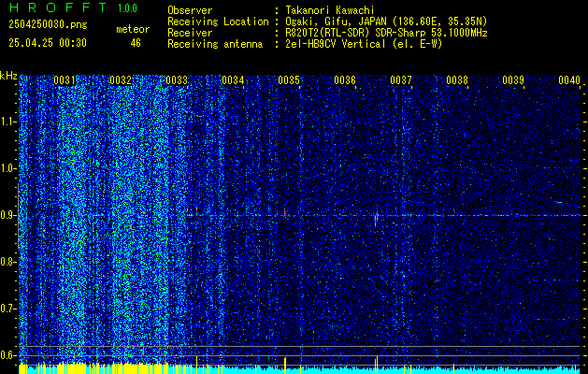Click the 0.9 kHz axis label
The height and width of the screenshot is (374, 588).
click(7, 215)
